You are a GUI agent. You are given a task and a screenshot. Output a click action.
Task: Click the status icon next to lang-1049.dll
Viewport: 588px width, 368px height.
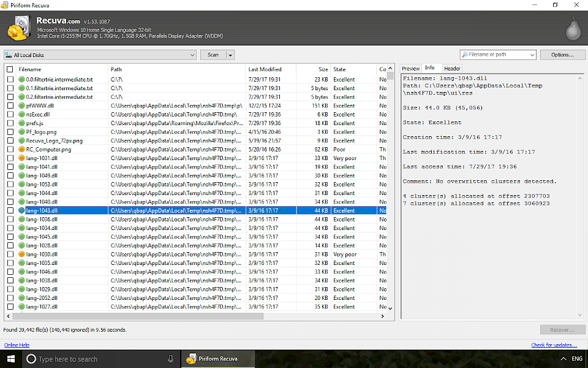(x=22, y=175)
